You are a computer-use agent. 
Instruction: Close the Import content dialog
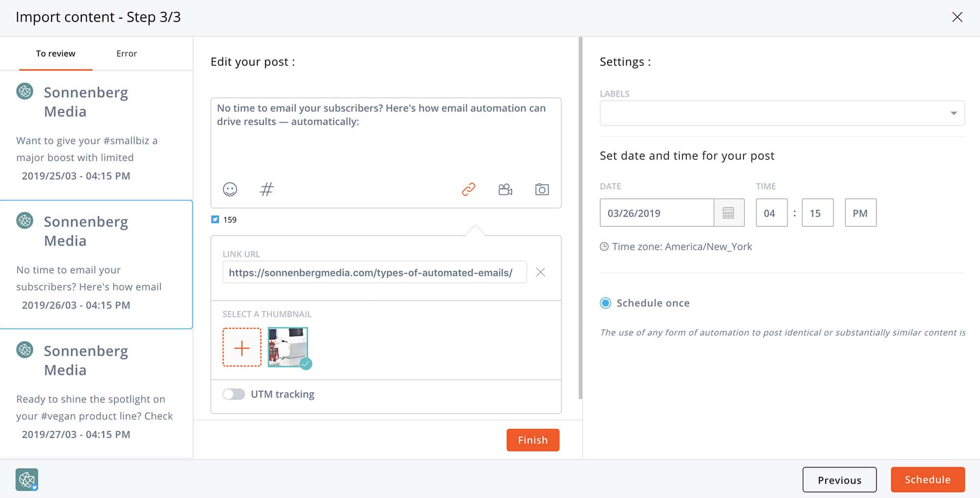(x=957, y=17)
